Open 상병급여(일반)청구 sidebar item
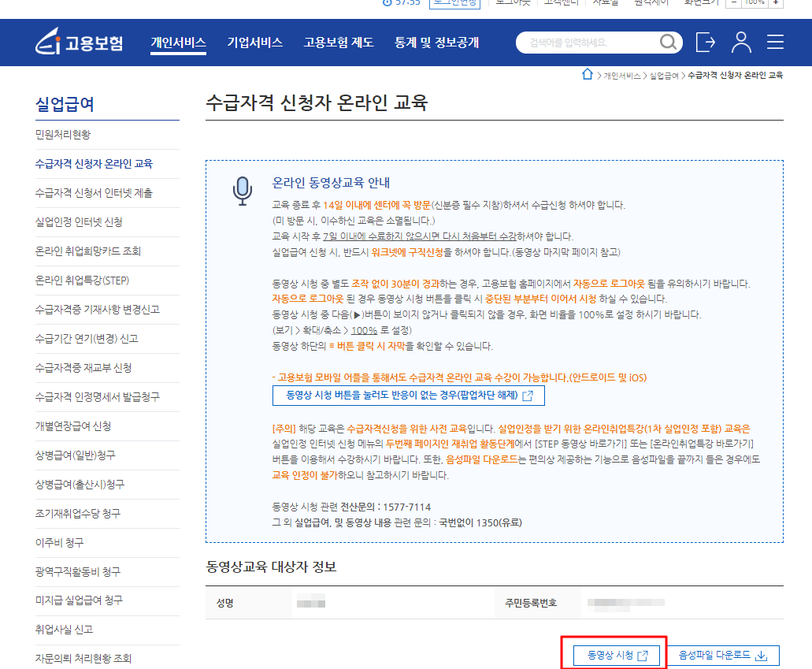The image size is (812, 669). [x=75, y=455]
